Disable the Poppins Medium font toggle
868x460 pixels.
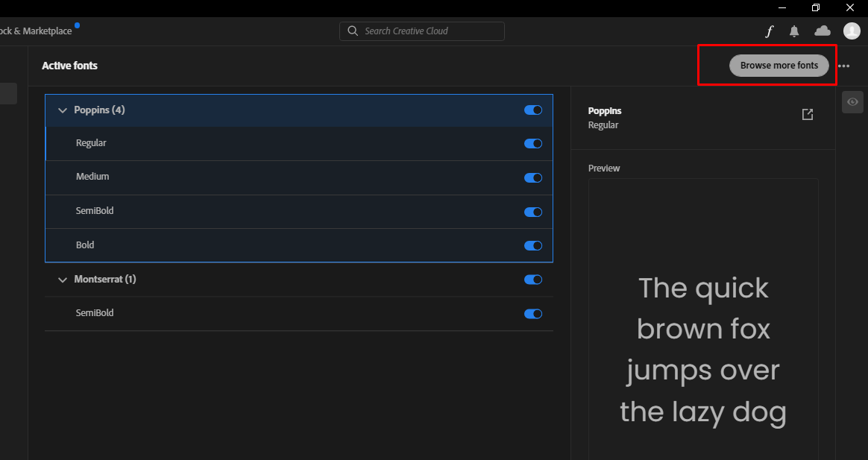pos(533,177)
